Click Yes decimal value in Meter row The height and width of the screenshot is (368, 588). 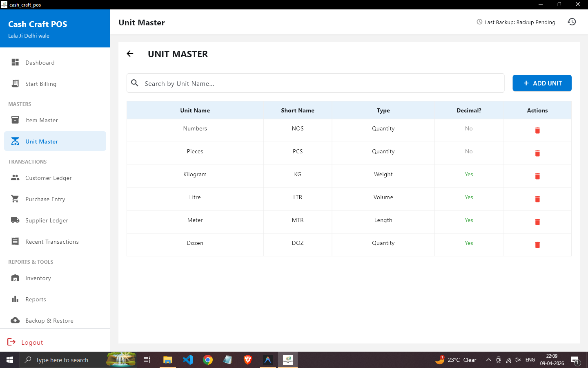click(469, 220)
